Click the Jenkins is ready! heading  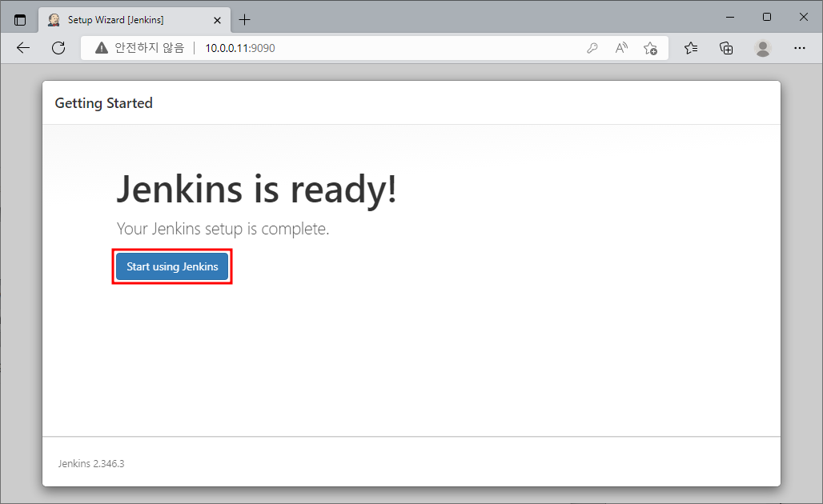pyautogui.click(x=256, y=190)
